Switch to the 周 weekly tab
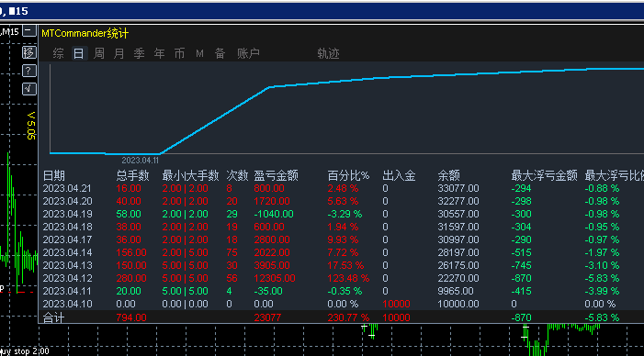This screenshot has height=356, width=644. tap(98, 53)
